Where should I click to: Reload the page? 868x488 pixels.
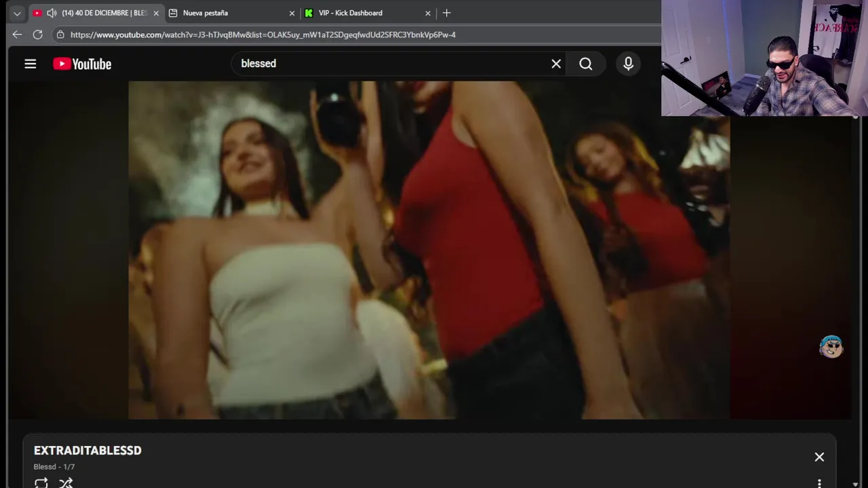38,35
